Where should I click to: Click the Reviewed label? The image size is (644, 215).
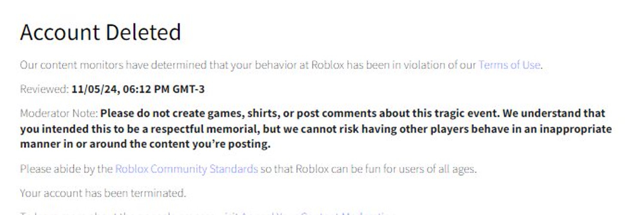[x=44, y=89]
